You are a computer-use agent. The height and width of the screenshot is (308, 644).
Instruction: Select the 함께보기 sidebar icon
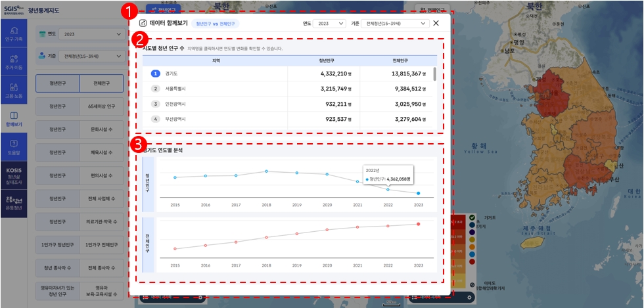point(14,118)
